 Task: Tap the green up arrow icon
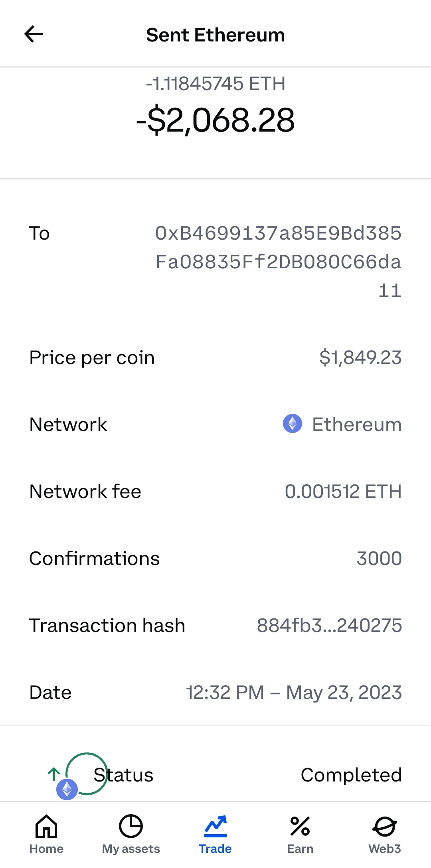[x=54, y=774]
